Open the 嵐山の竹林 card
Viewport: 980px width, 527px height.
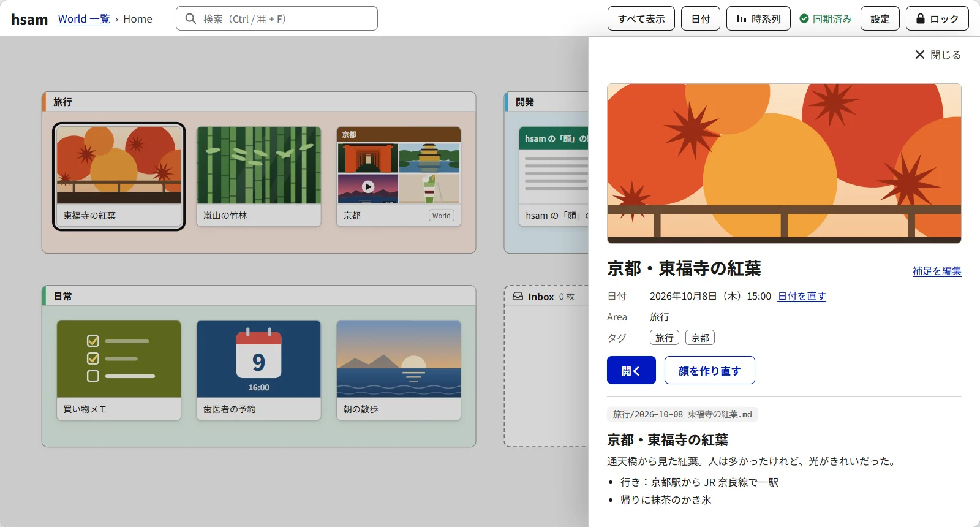coord(258,176)
